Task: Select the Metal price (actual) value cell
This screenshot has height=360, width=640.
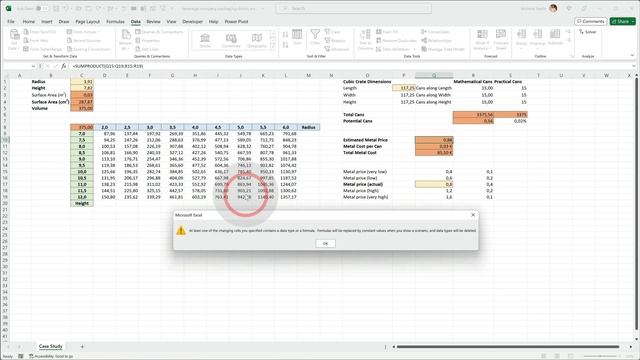Action: pyautogui.click(x=434, y=184)
